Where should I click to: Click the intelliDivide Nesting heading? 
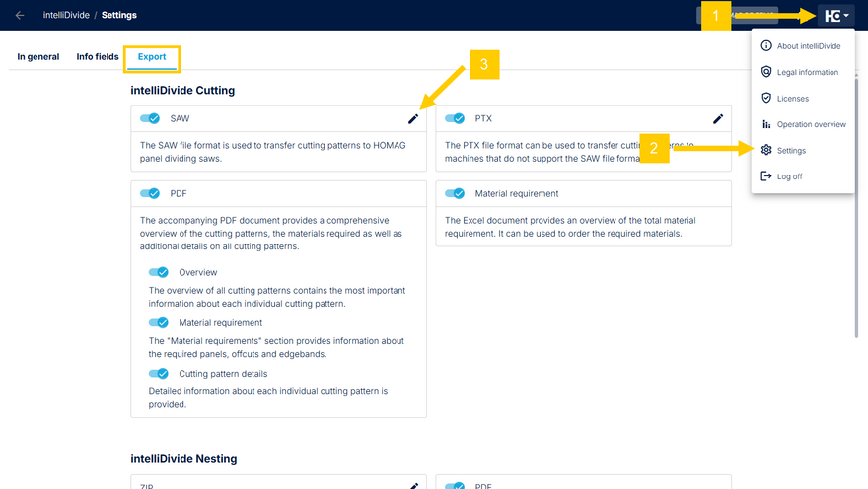click(183, 459)
